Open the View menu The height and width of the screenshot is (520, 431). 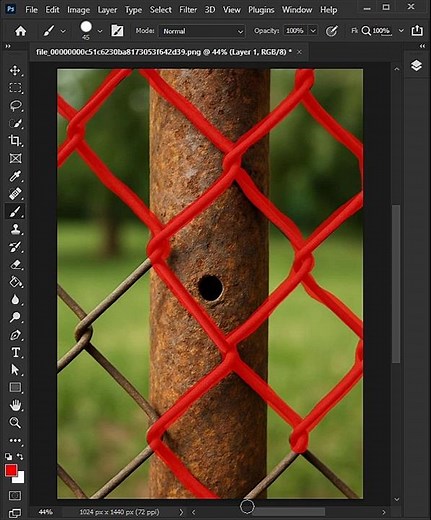232,10
